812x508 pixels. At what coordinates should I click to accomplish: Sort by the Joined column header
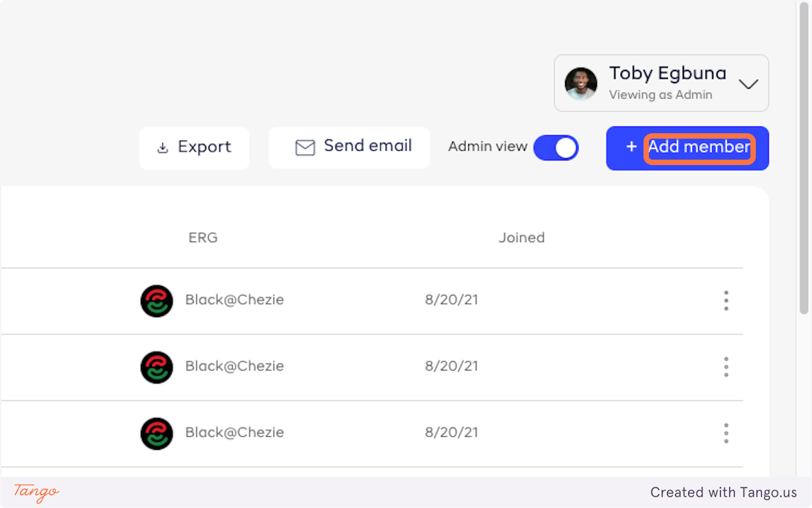tap(521, 237)
